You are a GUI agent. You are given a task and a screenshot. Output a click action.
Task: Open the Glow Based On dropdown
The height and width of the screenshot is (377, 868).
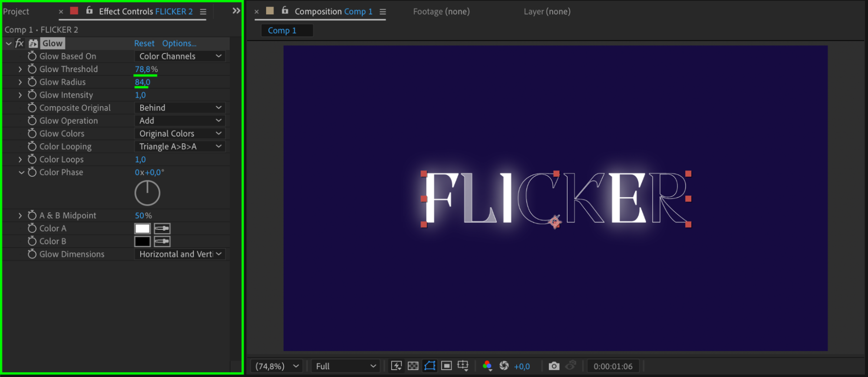[180, 56]
